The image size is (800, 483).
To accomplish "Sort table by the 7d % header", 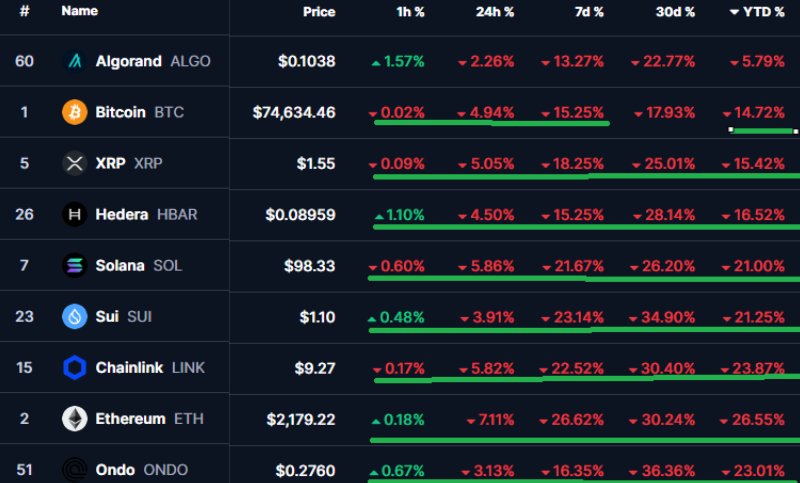I will point(589,12).
